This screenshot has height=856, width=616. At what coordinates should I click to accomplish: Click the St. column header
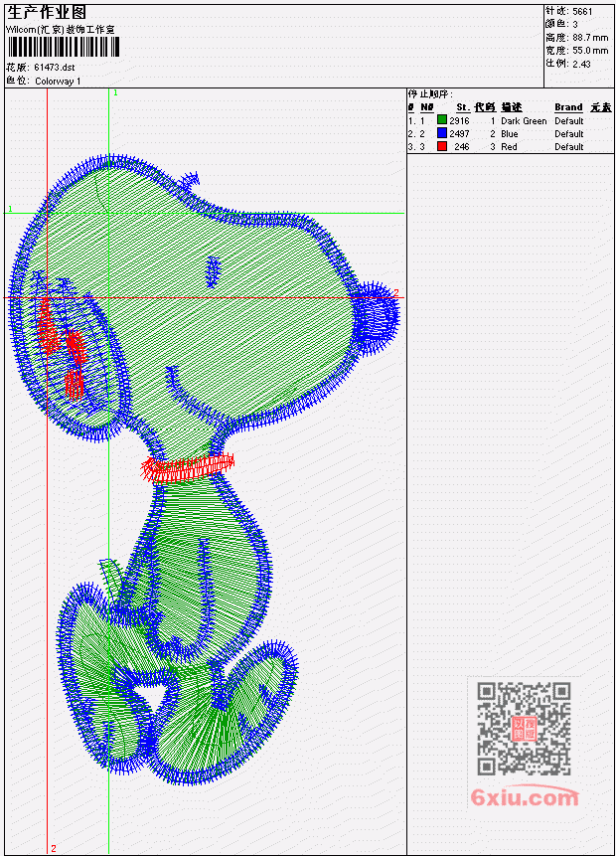[463, 107]
